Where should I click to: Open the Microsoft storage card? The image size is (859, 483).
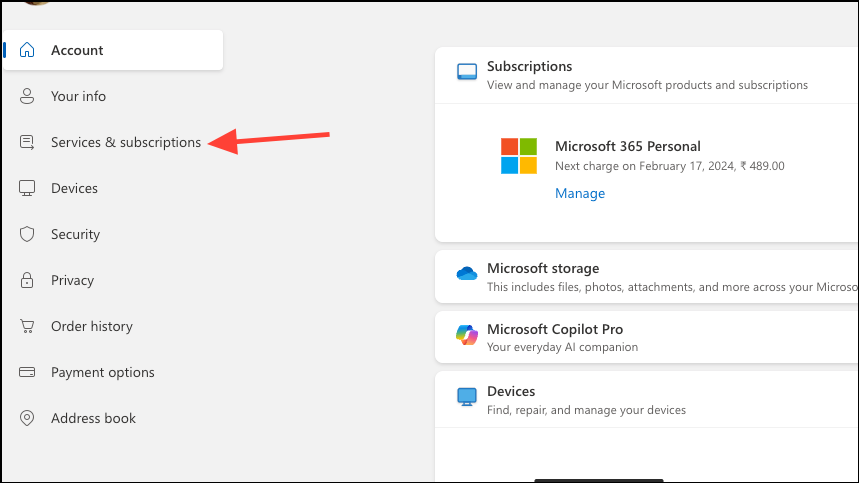646,277
